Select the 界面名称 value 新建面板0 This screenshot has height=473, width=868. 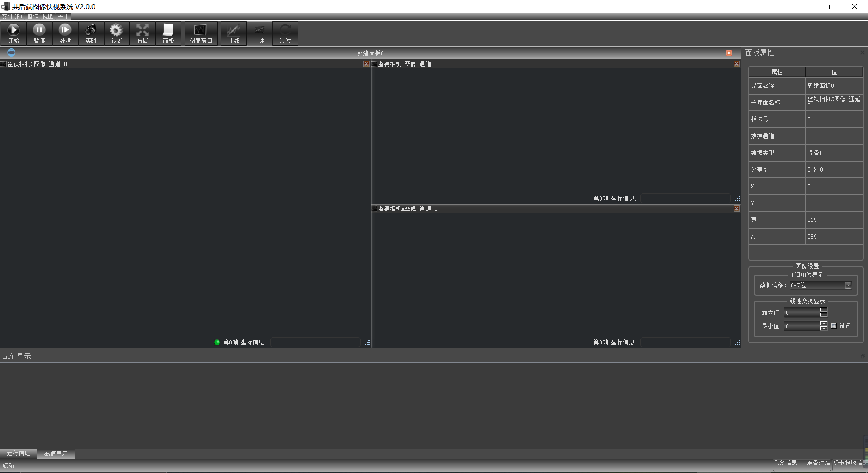click(834, 86)
